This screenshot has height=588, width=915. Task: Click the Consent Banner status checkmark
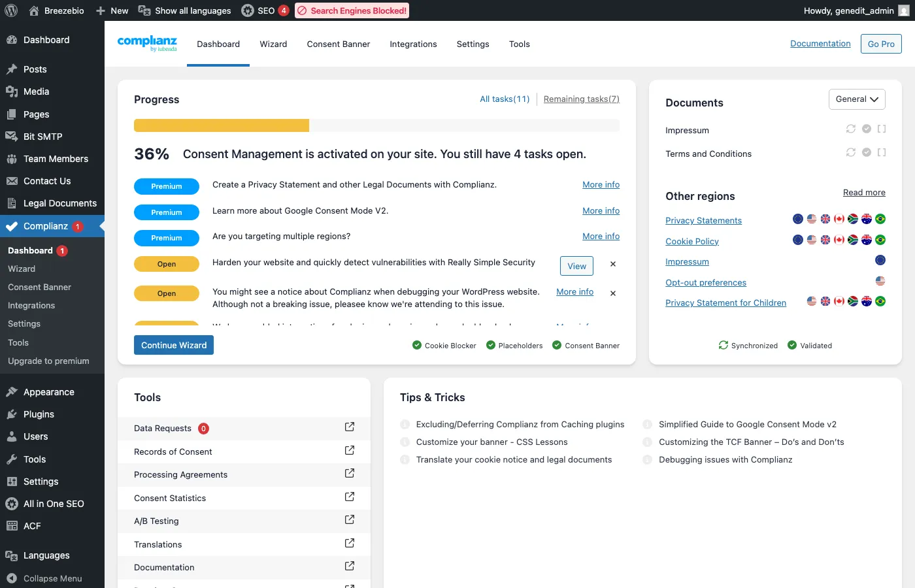(x=557, y=346)
